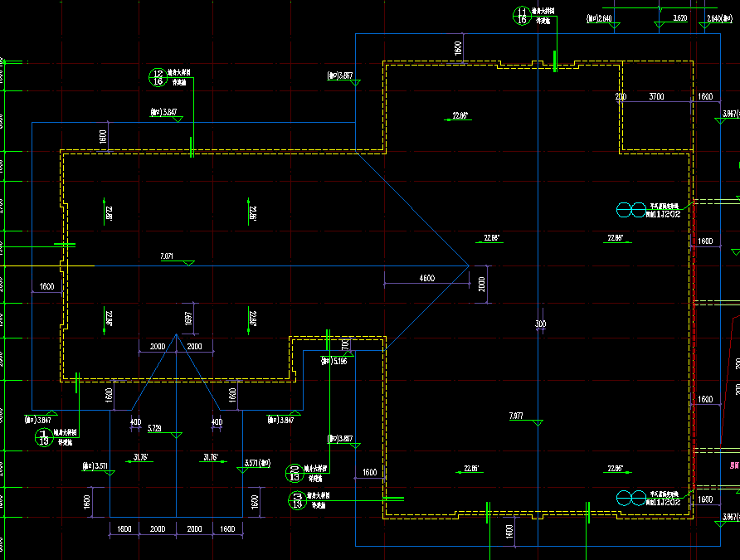Click the (檐口)3.847 label below callout 12/16
This screenshot has height=560, width=740.
tap(163, 112)
